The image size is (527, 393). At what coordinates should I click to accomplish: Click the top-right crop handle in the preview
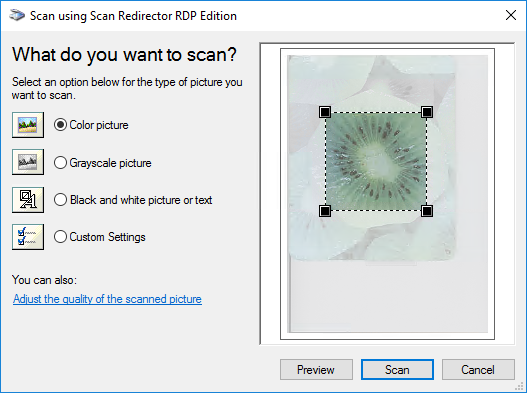(427, 112)
